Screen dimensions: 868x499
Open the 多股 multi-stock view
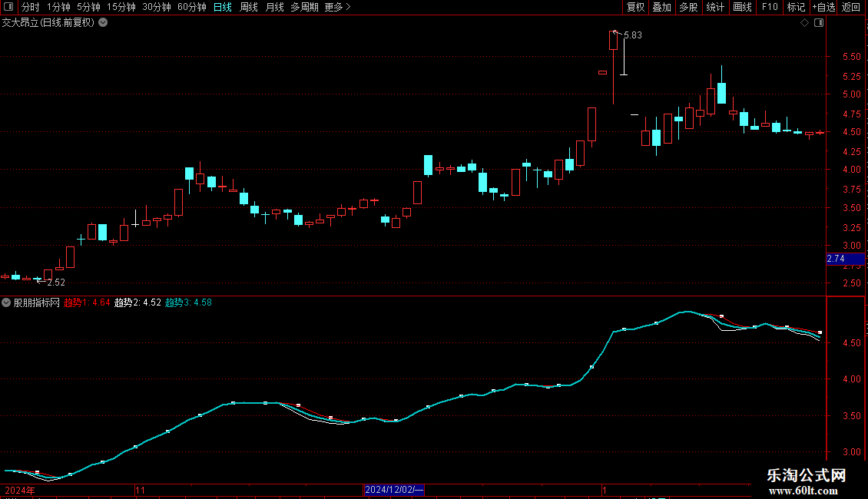click(x=688, y=7)
